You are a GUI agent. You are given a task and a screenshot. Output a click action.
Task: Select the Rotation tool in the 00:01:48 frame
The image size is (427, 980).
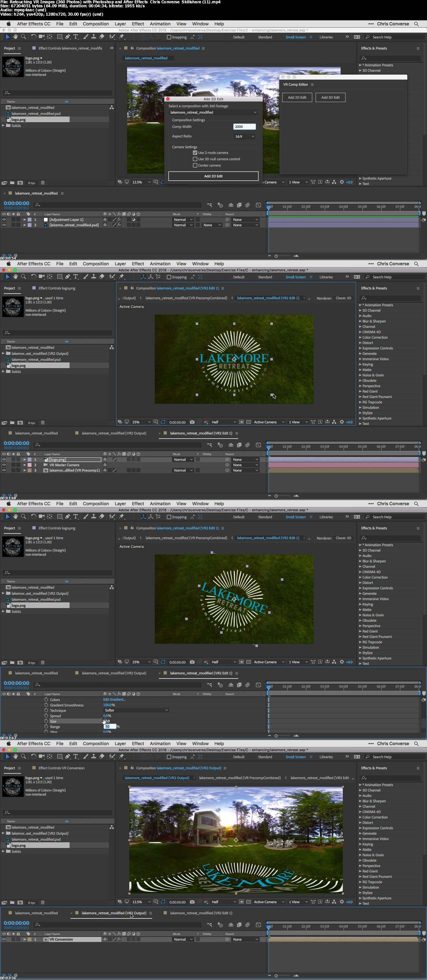pos(33,277)
